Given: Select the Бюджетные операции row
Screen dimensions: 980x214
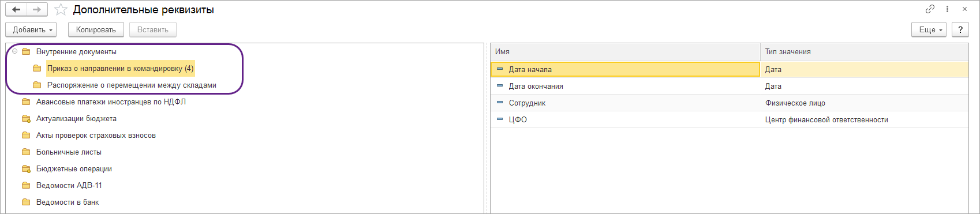Looking at the screenshot, I should point(244,168).
